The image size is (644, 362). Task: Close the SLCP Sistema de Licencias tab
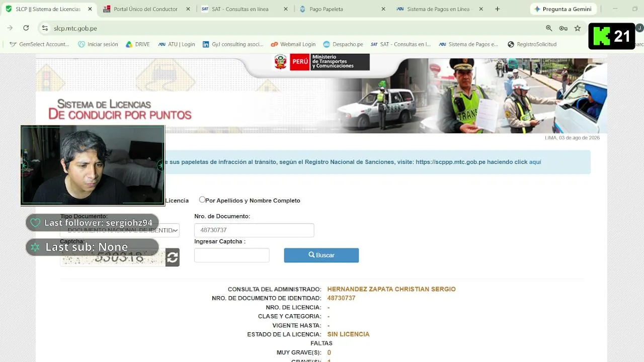[91, 9]
